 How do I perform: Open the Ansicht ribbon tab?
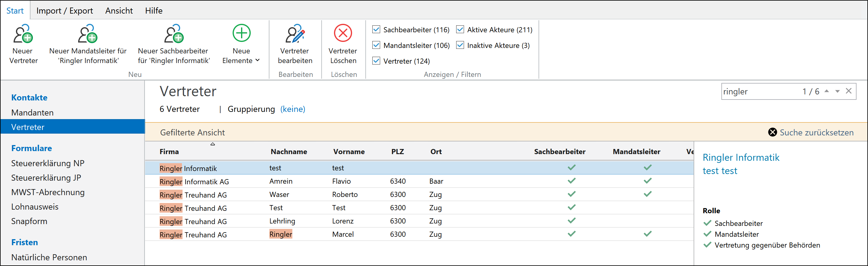coord(119,11)
